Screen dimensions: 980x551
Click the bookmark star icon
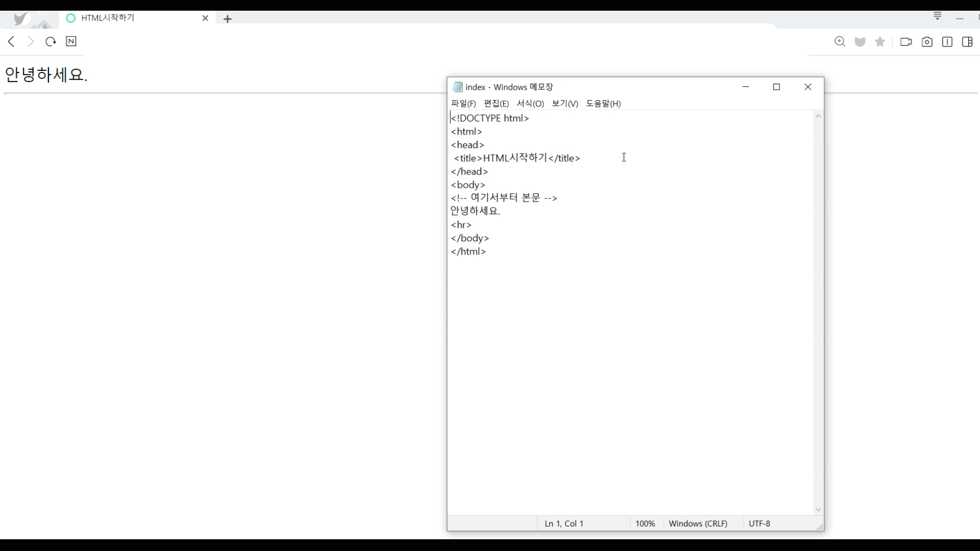880,42
